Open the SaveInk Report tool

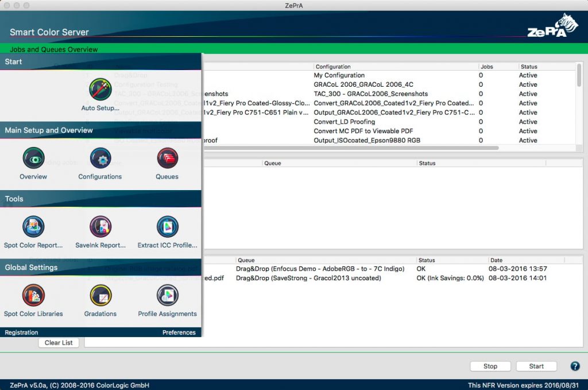(x=100, y=227)
